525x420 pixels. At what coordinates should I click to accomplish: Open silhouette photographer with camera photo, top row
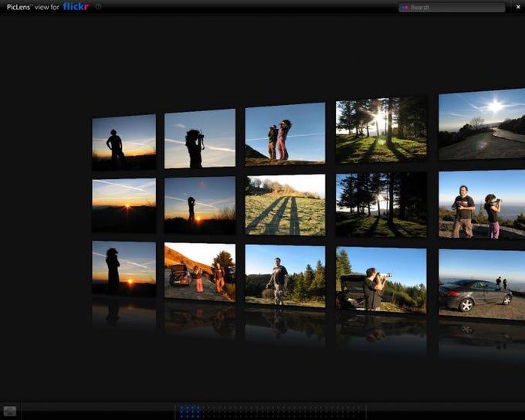pyautogui.click(x=200, y=138)
